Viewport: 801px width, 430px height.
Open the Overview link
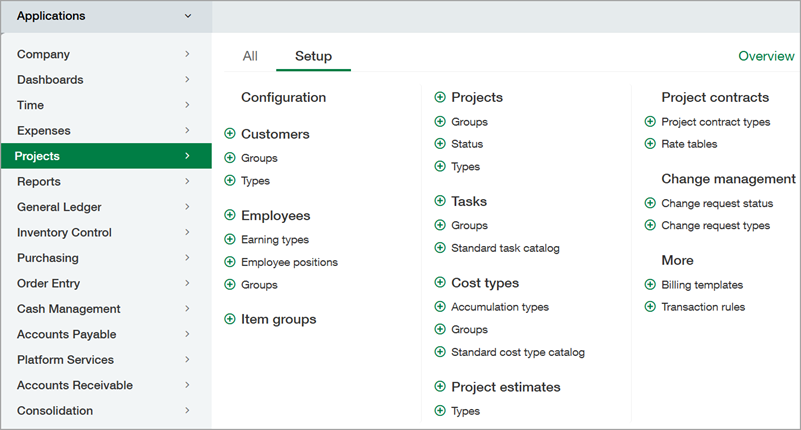[766, 57]
